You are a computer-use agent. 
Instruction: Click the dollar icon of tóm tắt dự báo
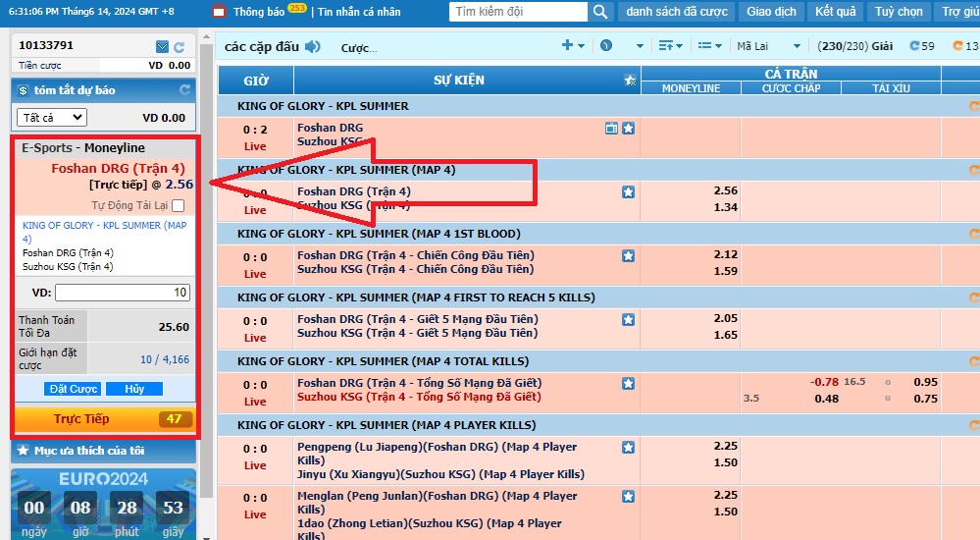pos(24,90)
